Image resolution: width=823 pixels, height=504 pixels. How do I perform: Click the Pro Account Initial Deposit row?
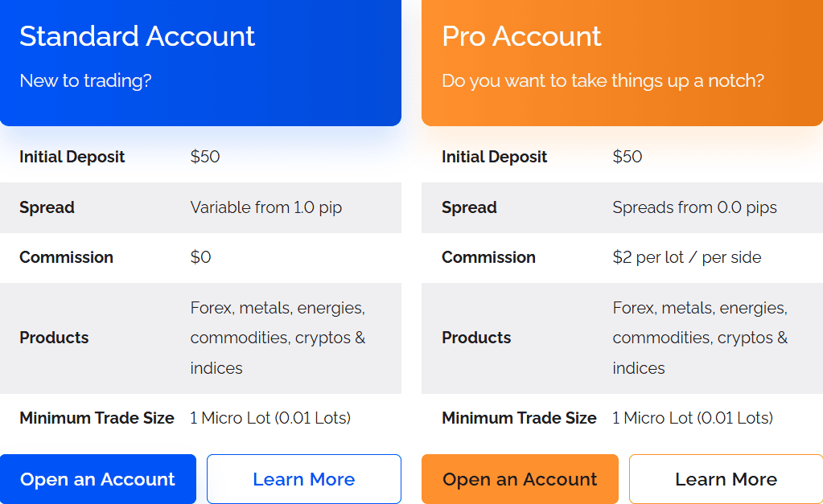(619, 157)
